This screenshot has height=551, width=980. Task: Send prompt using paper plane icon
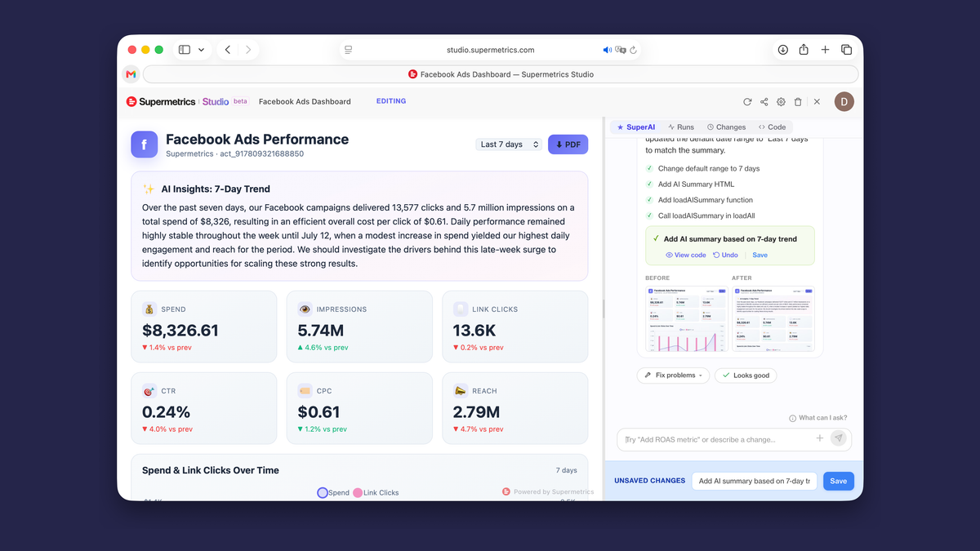[x=838, y=438]
